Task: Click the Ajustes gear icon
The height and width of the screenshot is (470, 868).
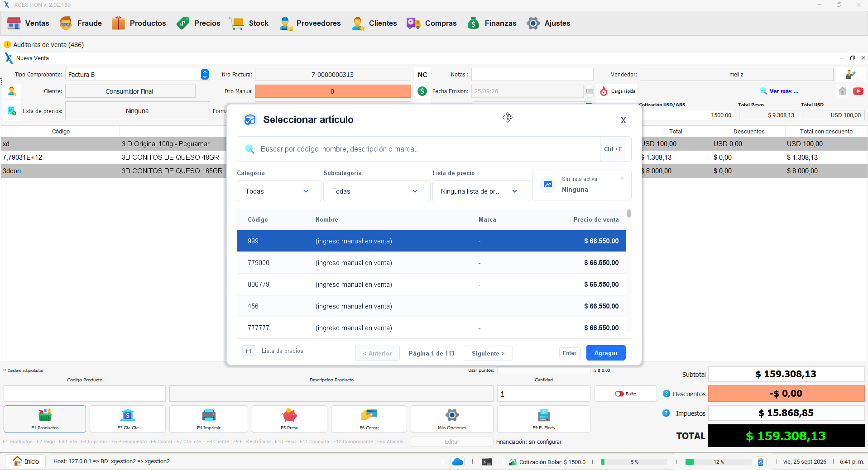Action: point(533,23)
